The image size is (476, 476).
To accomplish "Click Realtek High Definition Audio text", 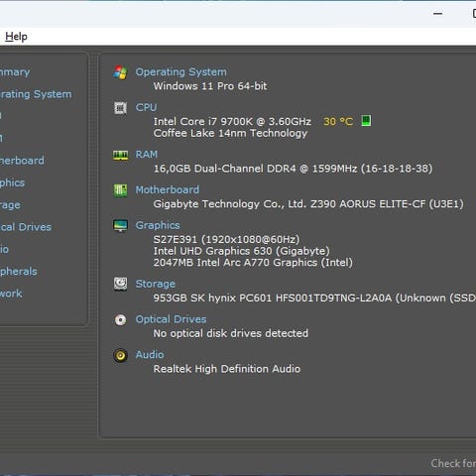I will (227, 369).
